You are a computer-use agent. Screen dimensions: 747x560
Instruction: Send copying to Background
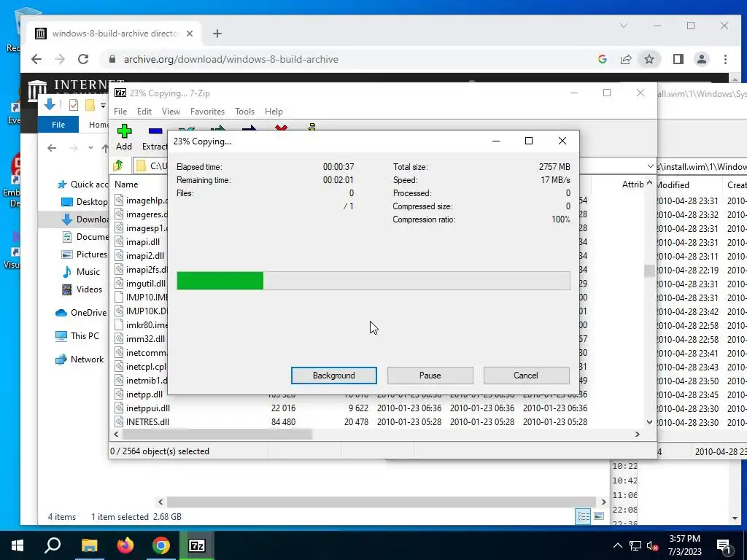(333, 376)
